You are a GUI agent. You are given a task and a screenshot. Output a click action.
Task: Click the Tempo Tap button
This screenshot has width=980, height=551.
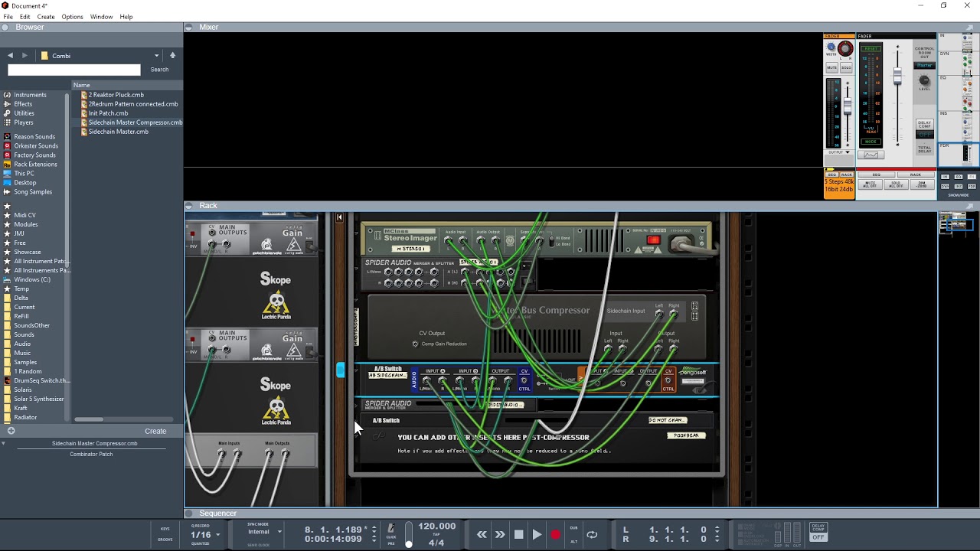[436, 535]
